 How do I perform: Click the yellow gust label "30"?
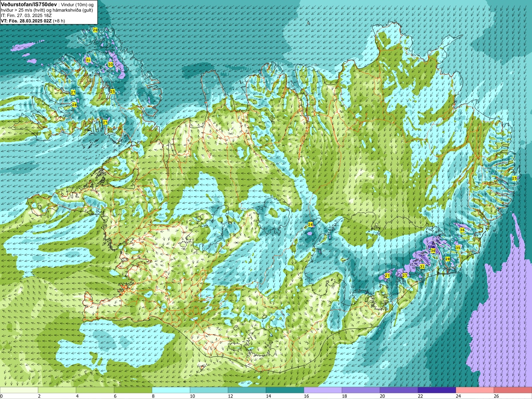point(110,64)
